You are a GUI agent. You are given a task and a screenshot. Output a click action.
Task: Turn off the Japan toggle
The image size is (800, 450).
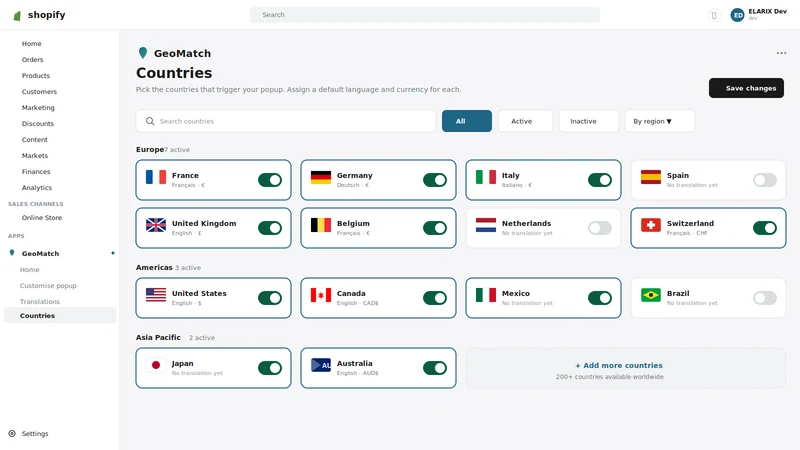click(270, 368)
